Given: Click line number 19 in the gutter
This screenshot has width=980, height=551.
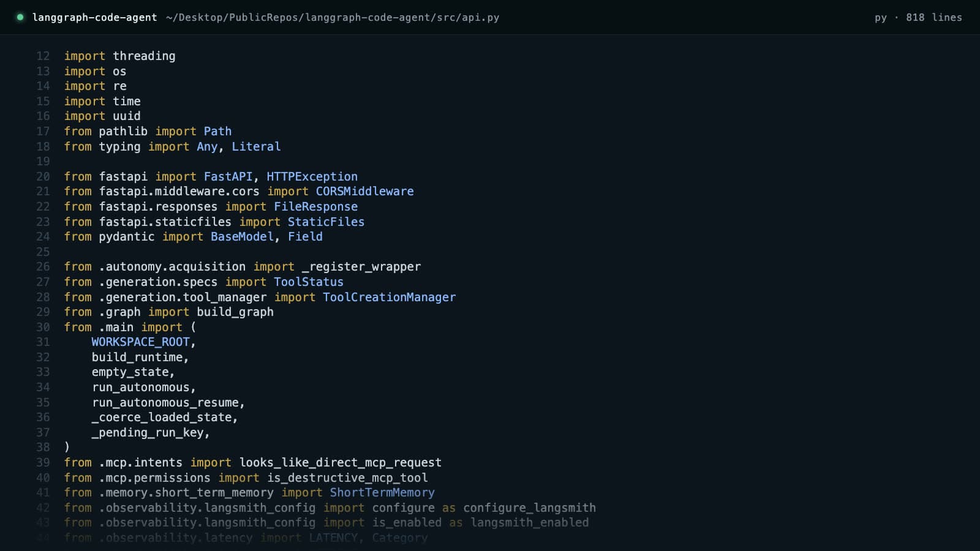Looking at the screenshot, I should (x=43, y=161).
